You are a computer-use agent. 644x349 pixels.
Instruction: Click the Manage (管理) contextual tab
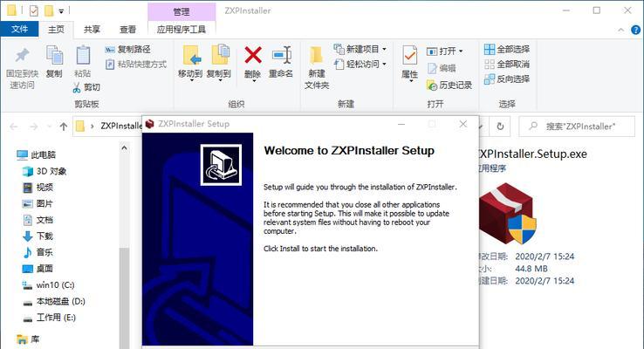(182, 11)
